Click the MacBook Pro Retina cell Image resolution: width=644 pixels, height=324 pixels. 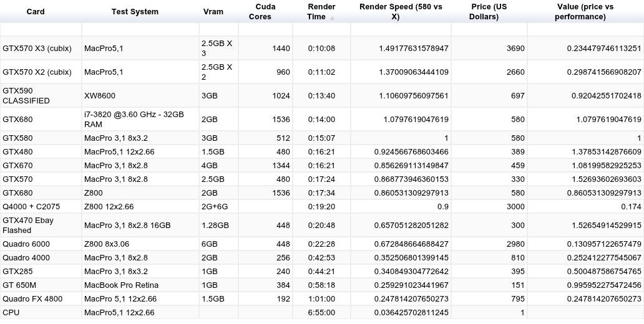pos(140,285)
